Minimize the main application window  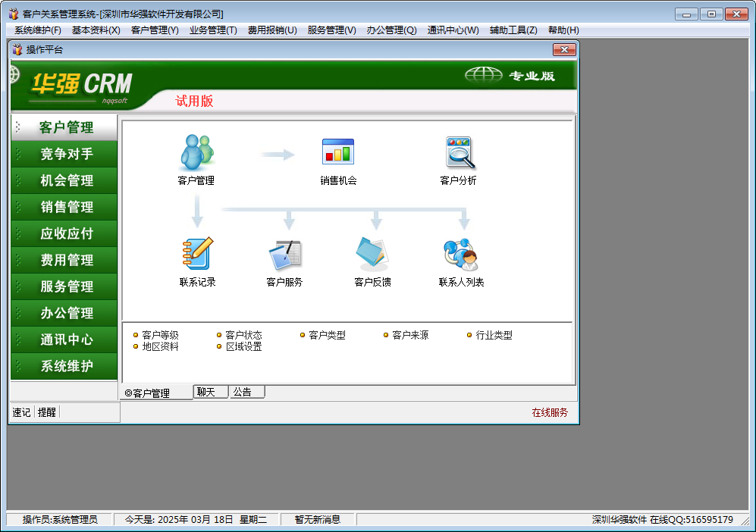(x=686, y=14)
